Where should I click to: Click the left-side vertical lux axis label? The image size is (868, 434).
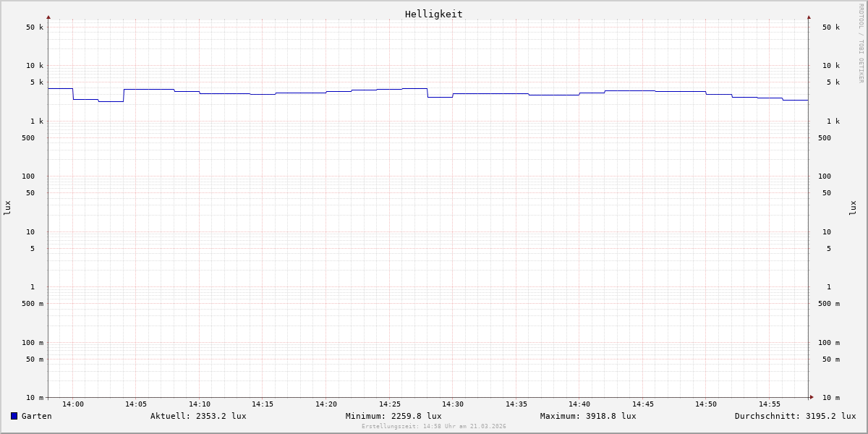[7, 208]
